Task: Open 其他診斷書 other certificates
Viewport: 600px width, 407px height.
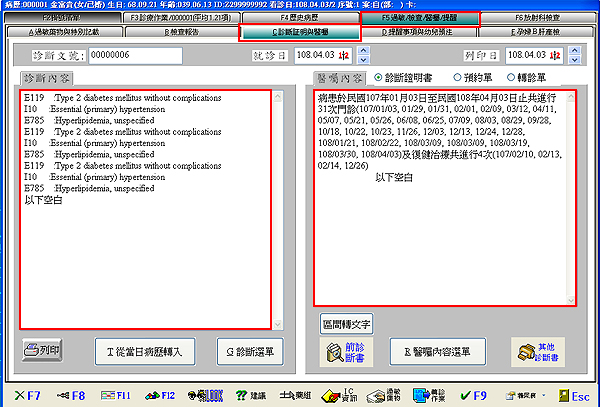Action: tap(541, 351)
